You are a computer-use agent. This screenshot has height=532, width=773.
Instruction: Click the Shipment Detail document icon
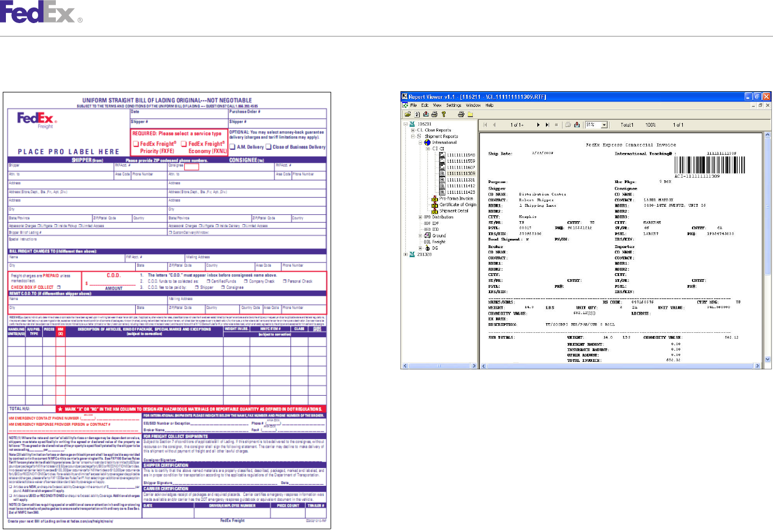[435, 211]
